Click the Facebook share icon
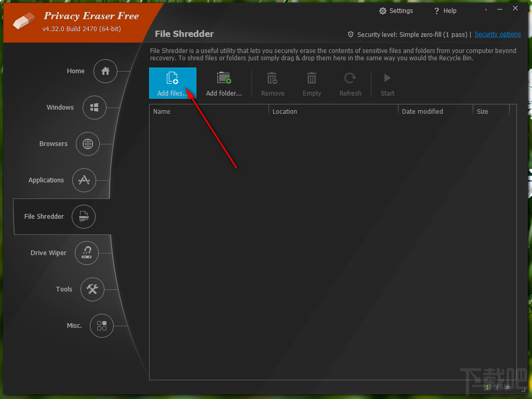The image size is (532, 399). pyautogui.click(x=497, y=387)
